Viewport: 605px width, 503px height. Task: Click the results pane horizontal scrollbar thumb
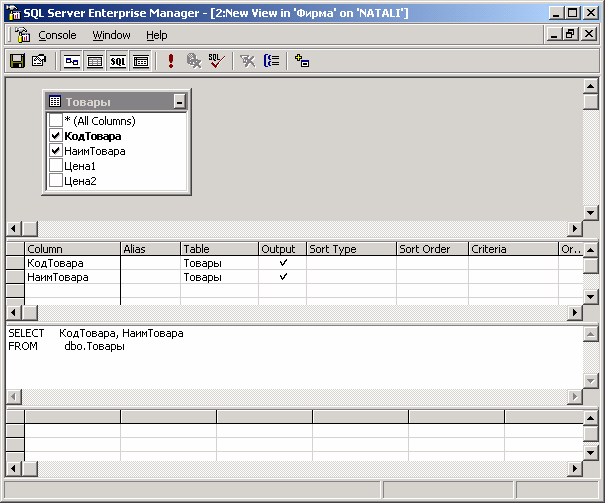point(30,469)
